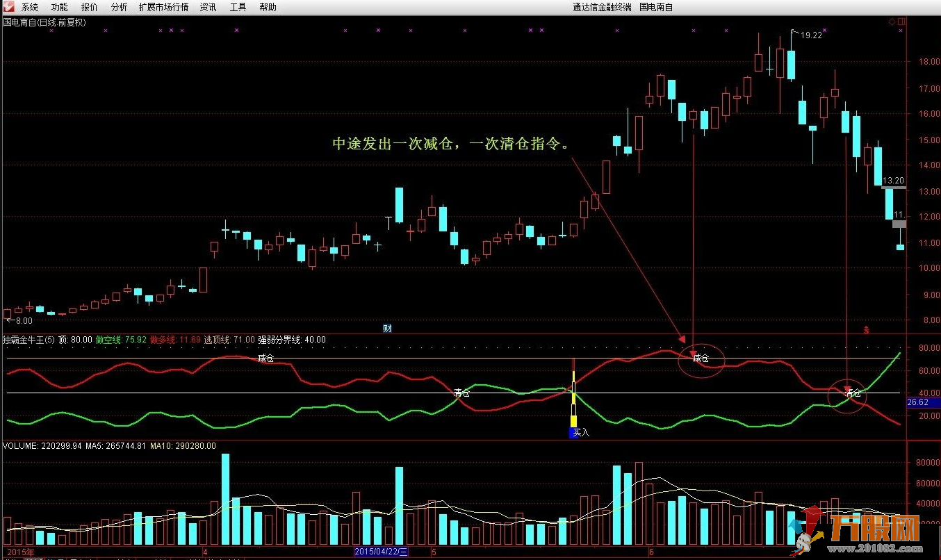941x560 pixels.
Task: Click the 顶: 80.00 indicator value
Action: click(74, 340)
